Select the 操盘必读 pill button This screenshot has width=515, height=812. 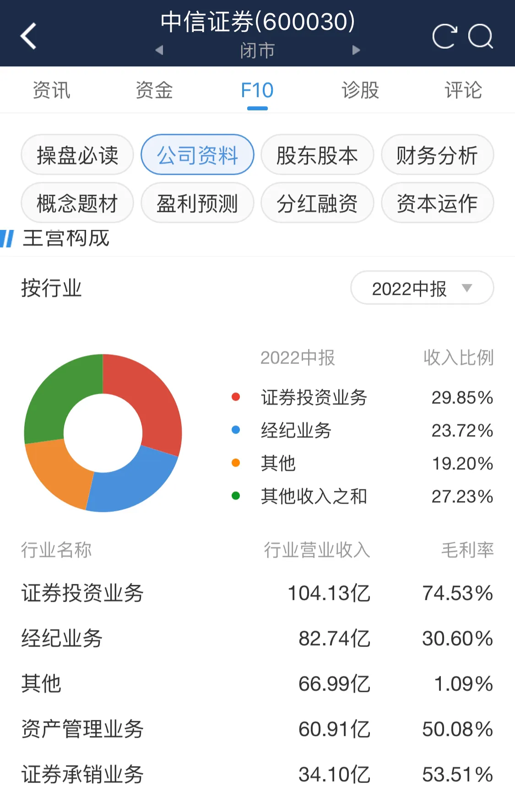[77, 155]
